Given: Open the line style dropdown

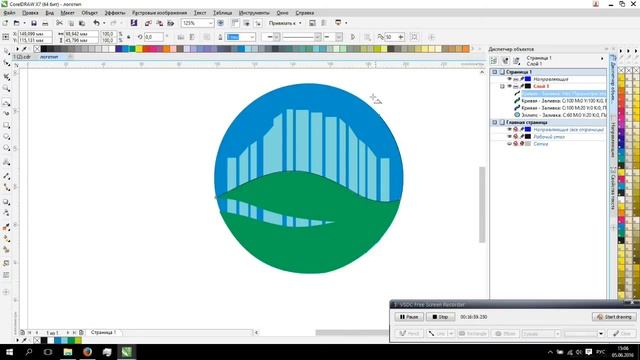Looking at the screenshot, I should click(x=318, y=37).
